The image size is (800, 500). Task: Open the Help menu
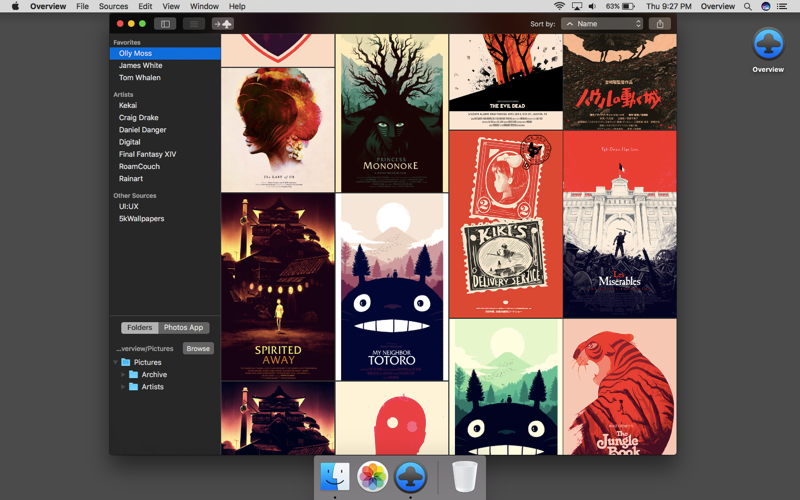[237, 6]
